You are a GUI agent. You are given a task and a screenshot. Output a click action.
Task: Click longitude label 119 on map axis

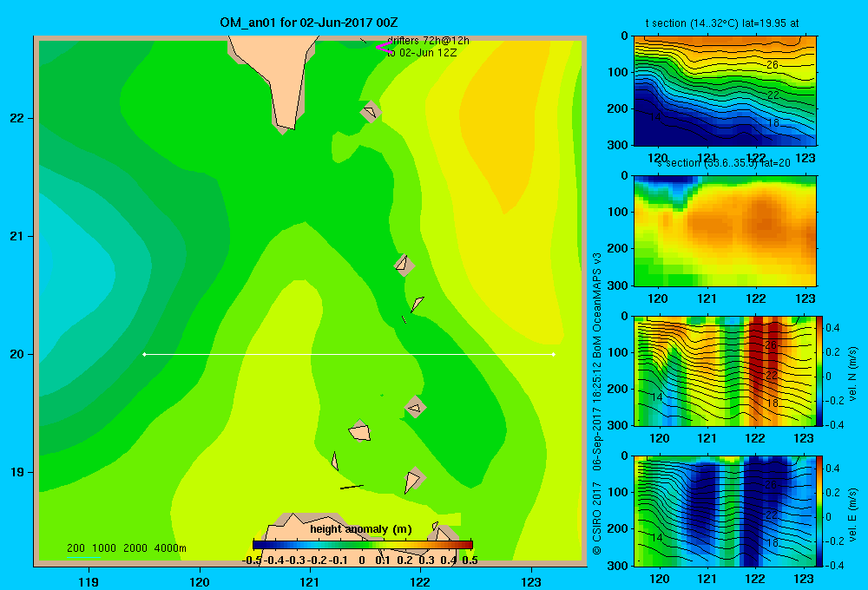click(x=89, y=581)
